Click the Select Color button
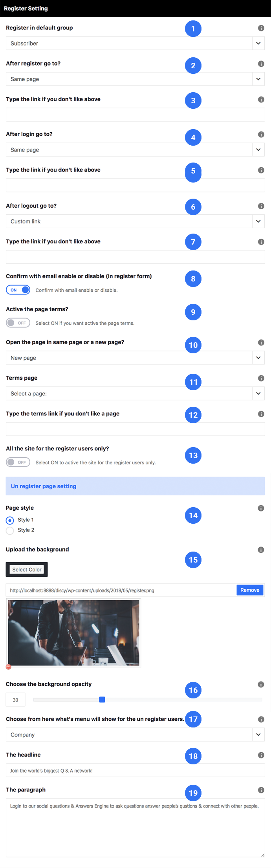 (27, 570)
